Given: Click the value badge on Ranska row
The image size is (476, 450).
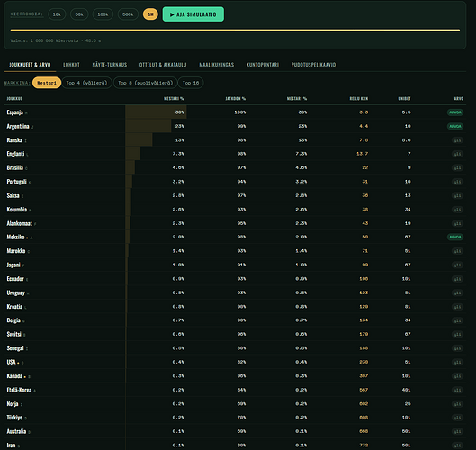Looking at the screenshot, I should click(457, 140).
